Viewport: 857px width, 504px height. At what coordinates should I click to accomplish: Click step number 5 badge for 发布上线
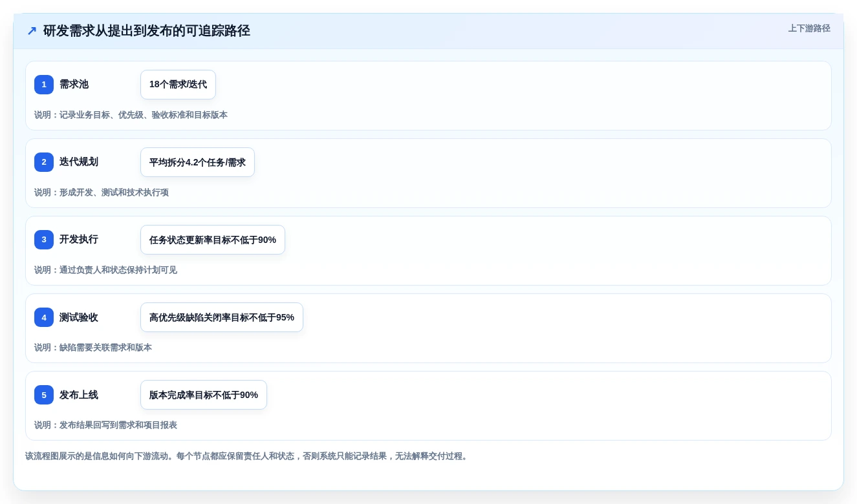[x=44, y=395]
